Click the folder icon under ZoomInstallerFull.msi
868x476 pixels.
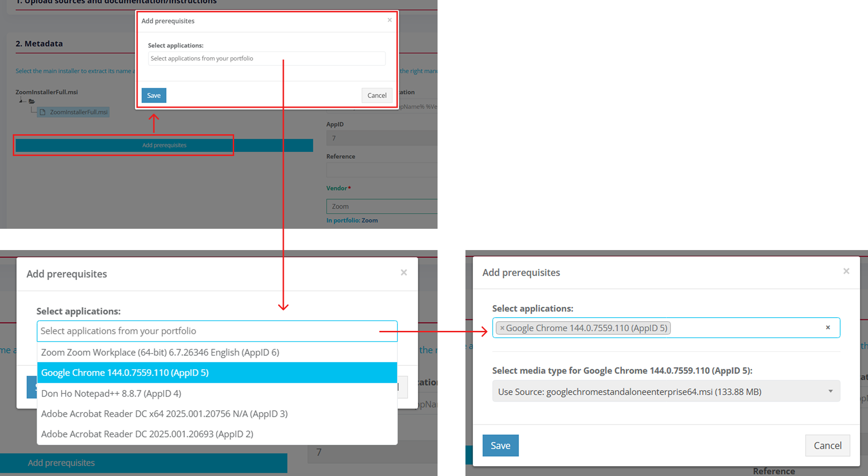[x=32, y=101]
